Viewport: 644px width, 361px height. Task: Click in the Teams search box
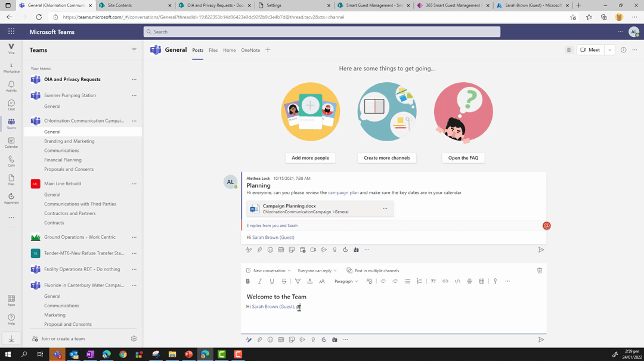(x=322, y=32)
